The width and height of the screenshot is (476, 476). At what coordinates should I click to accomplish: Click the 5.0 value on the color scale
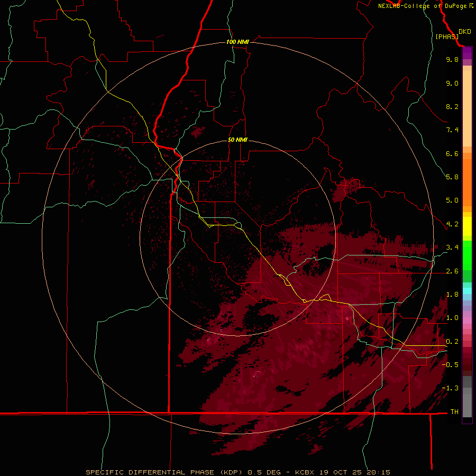tap(452, 200)
